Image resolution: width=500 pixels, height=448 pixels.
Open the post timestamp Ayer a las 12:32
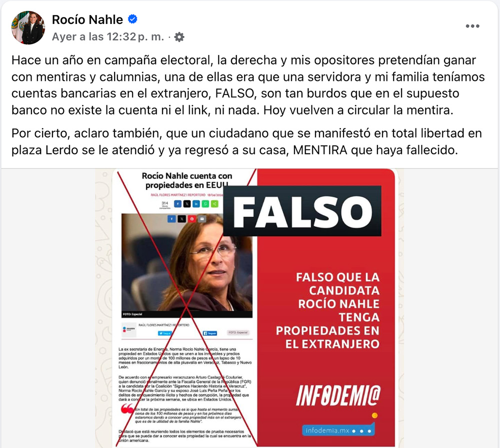pyautogui.click(x=108, y=37)
